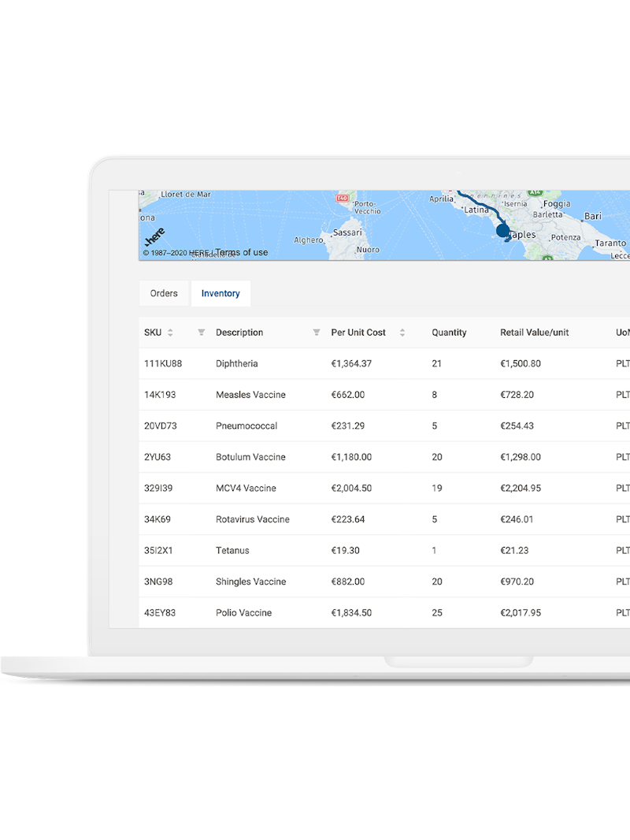Image resolution: width=630 pixels, height=840 pixels.
Task: Sort by Per Unit Cost arrows
Action: pos(402,333)
